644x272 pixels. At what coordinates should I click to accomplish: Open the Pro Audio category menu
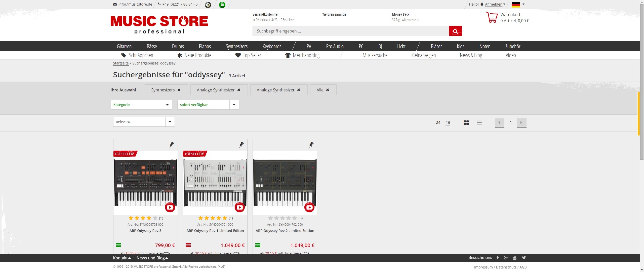(335, 46)
